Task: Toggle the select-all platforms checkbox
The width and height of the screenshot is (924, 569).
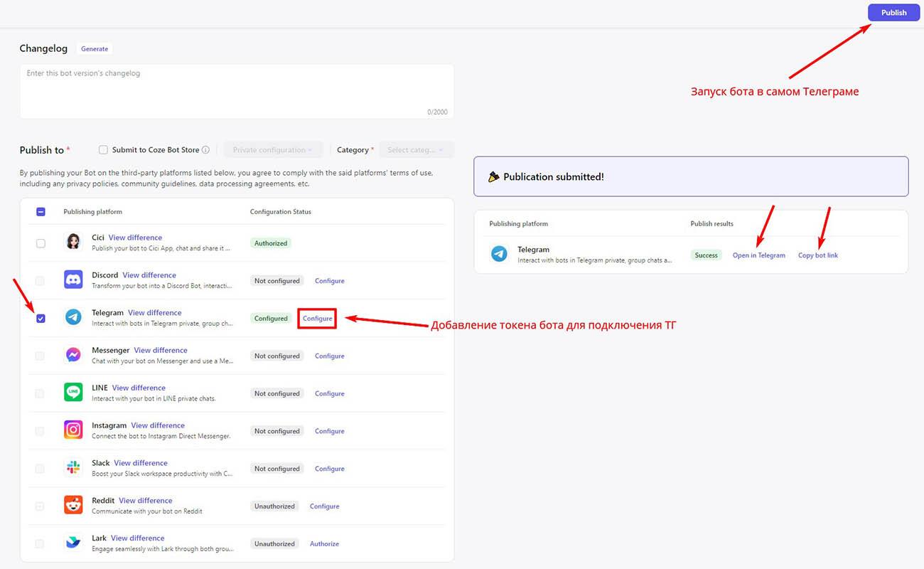Action: coord(41,212)
